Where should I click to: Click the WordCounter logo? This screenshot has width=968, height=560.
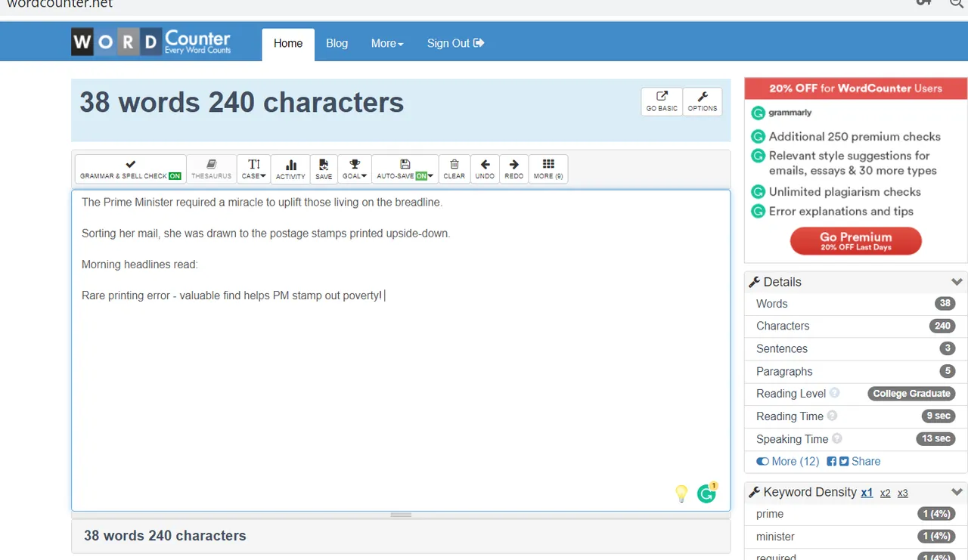coord(151,42)
